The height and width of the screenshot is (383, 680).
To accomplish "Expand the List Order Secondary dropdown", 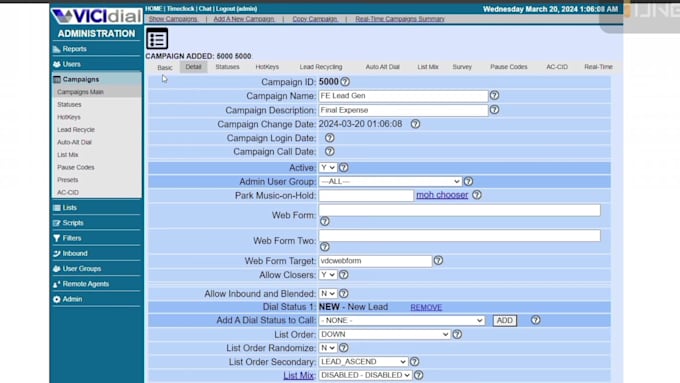I will [x=363, y=362].
